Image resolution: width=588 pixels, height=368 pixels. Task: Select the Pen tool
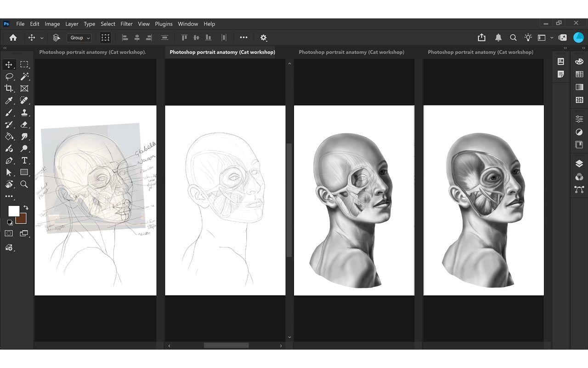click(x=9, y=160)
